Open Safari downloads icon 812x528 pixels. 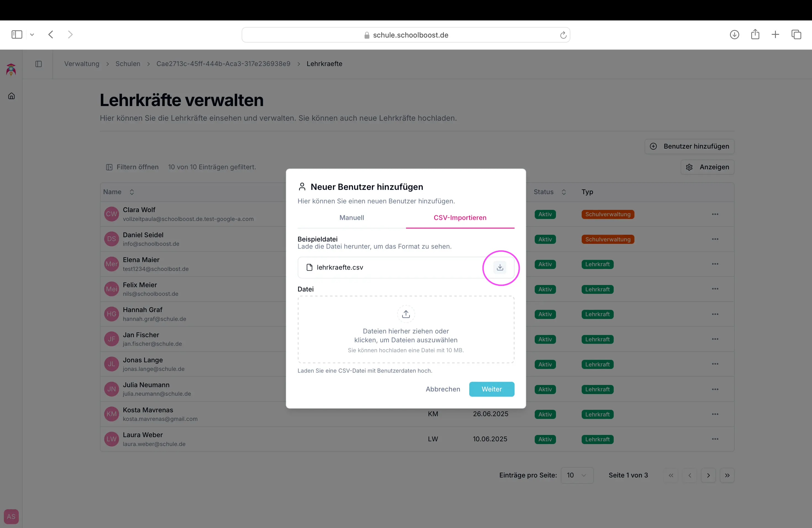click(x=734, y=35)
